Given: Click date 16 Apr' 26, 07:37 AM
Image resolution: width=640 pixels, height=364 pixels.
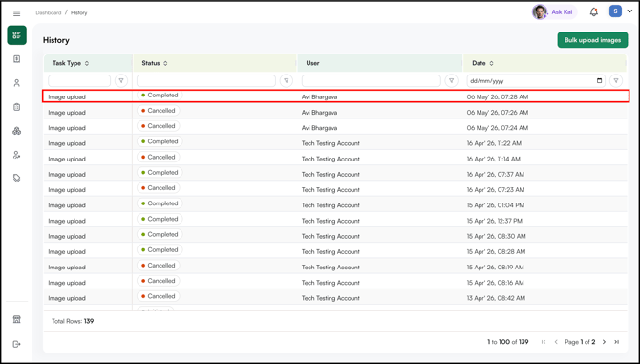Looking at the screenshot, I should (x=496, y=174).
